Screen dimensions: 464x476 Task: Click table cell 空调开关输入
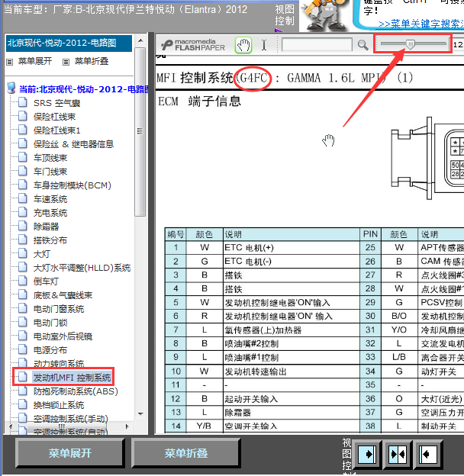[292, 426]
